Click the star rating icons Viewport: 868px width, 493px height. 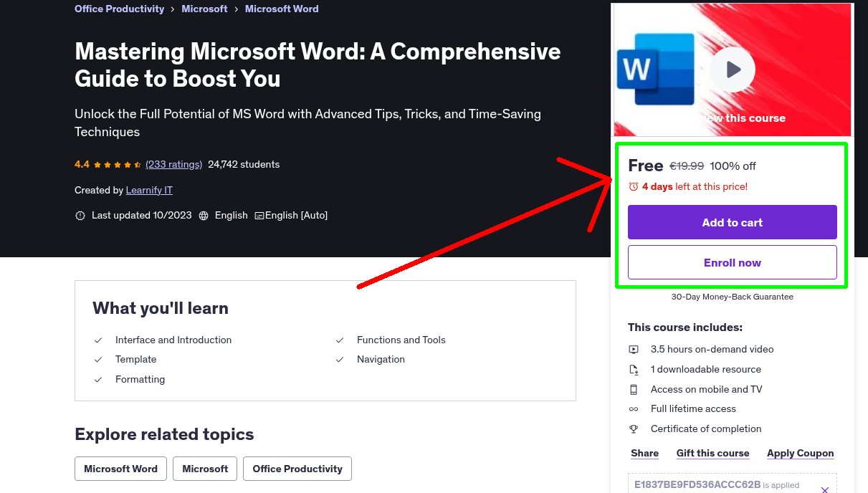[118, 165]
